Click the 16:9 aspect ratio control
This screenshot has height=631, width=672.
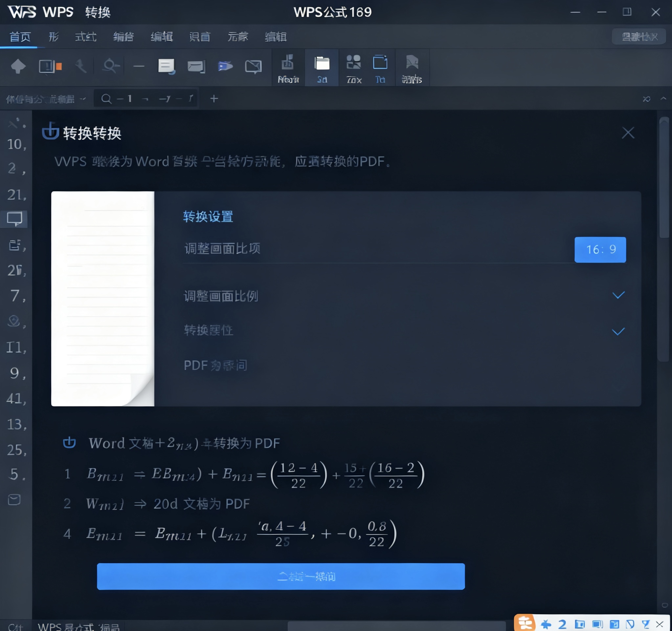coord(600,250)
